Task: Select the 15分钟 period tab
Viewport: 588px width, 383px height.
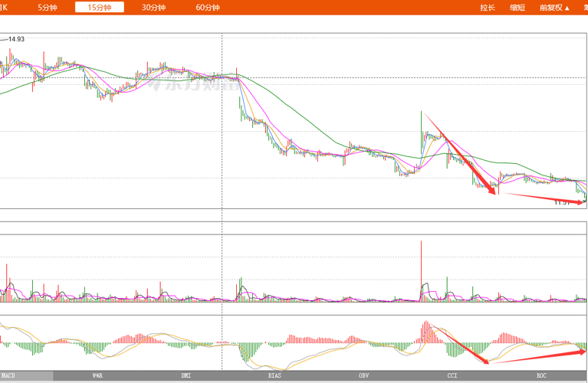Action: (100, 7)
